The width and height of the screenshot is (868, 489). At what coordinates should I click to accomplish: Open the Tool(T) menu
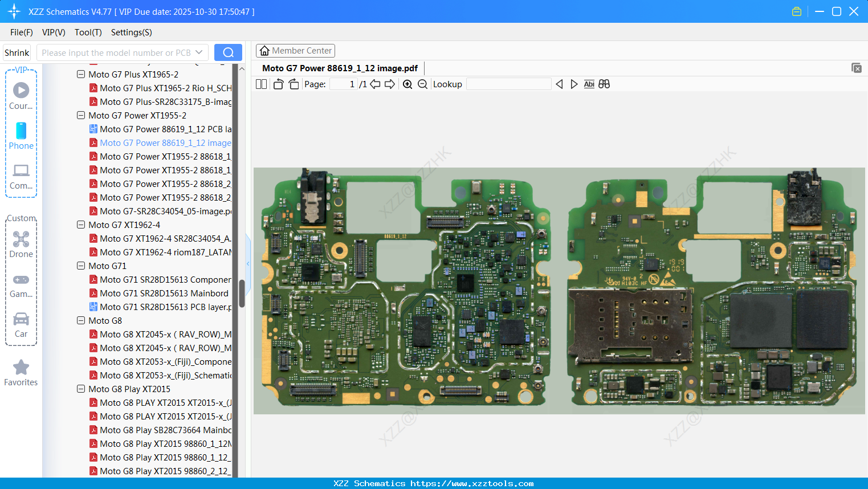[x=88, y=32]
